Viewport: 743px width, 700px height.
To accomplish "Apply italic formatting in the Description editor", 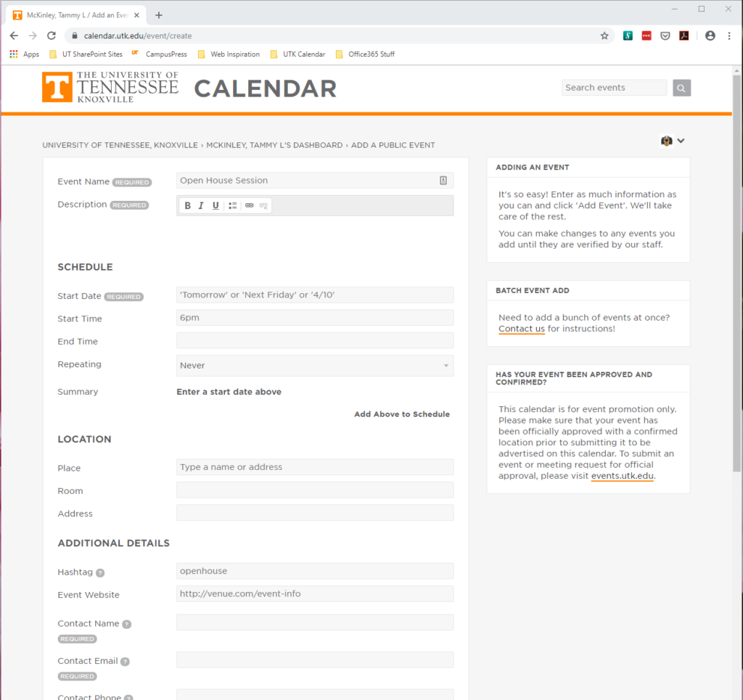I will pos(201,205).
